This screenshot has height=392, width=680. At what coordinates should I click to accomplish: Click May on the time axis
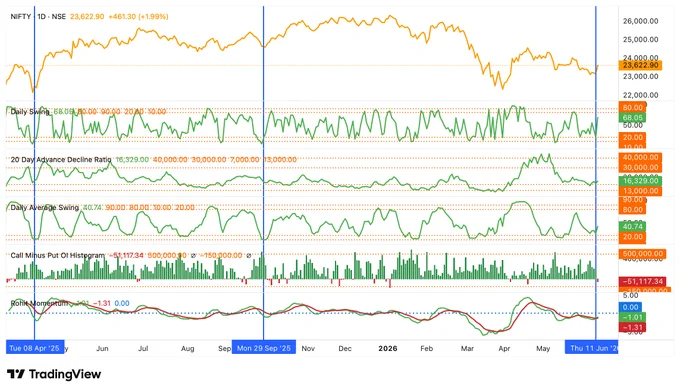(543, 349)
